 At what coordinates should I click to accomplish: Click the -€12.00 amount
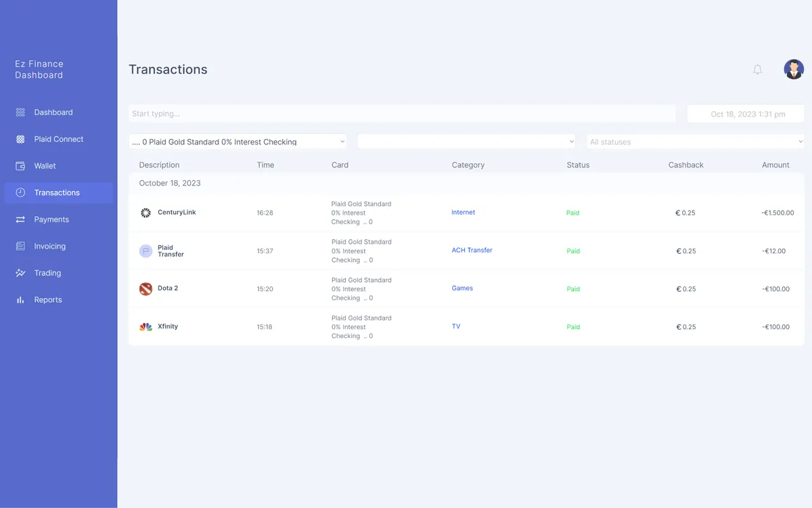pos(773,251)
